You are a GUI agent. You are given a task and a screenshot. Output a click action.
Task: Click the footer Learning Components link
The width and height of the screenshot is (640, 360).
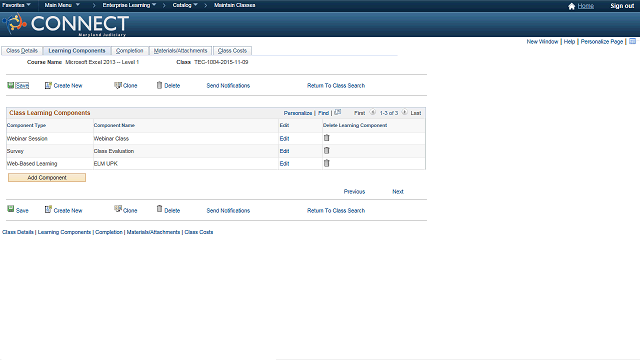[x=64, y=232]
